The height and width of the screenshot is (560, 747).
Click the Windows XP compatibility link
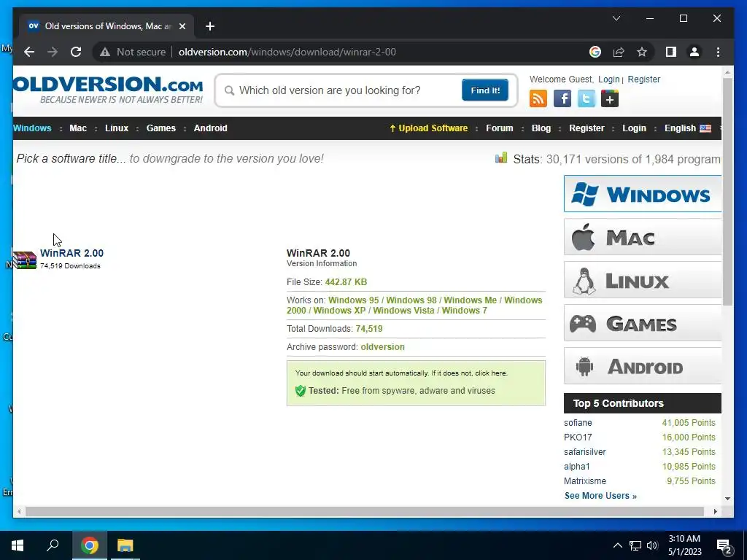coord(339,311)
